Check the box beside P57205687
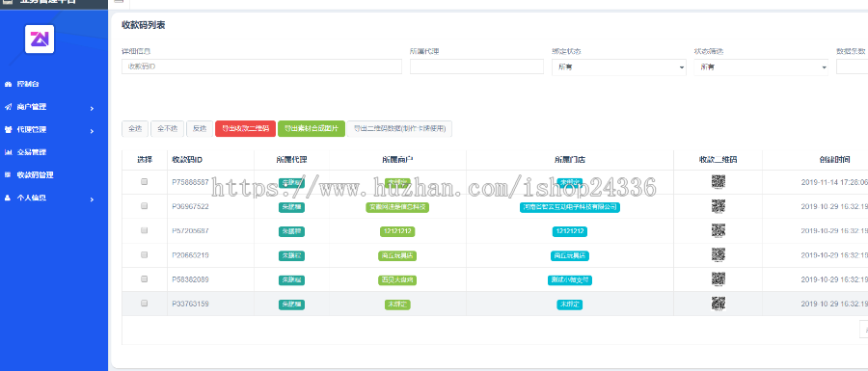Viewport: 868px width, 371px height. (x=145, y=230)
